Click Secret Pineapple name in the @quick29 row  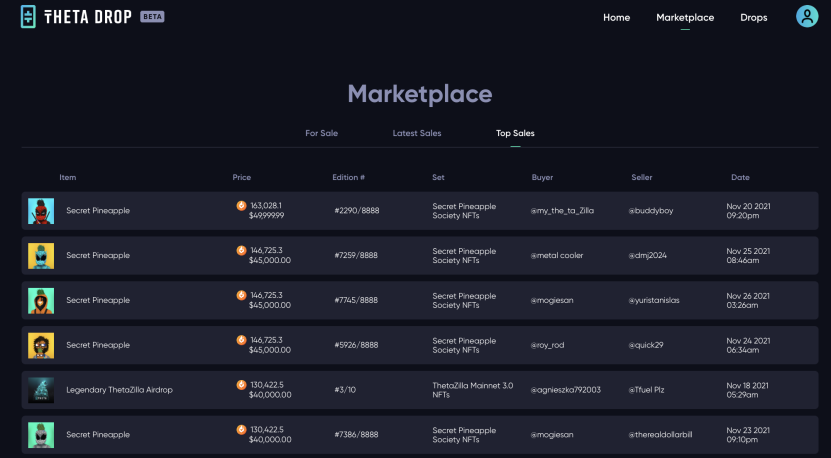[x=98, y=345]
